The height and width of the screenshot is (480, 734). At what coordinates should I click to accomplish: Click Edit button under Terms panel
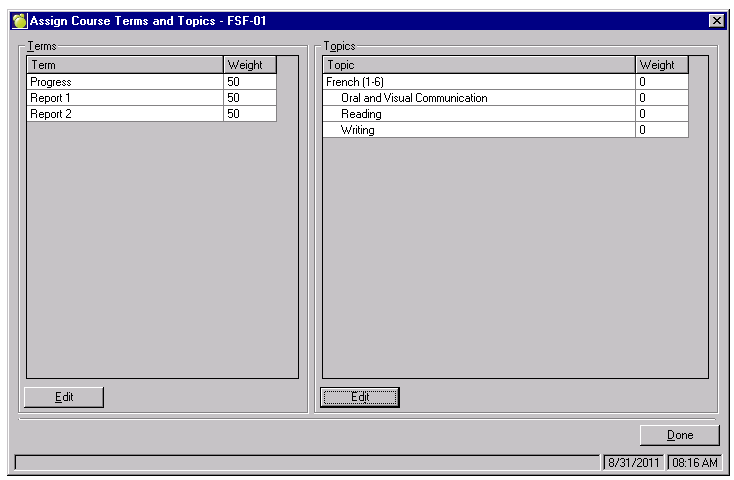pos(63,397)
